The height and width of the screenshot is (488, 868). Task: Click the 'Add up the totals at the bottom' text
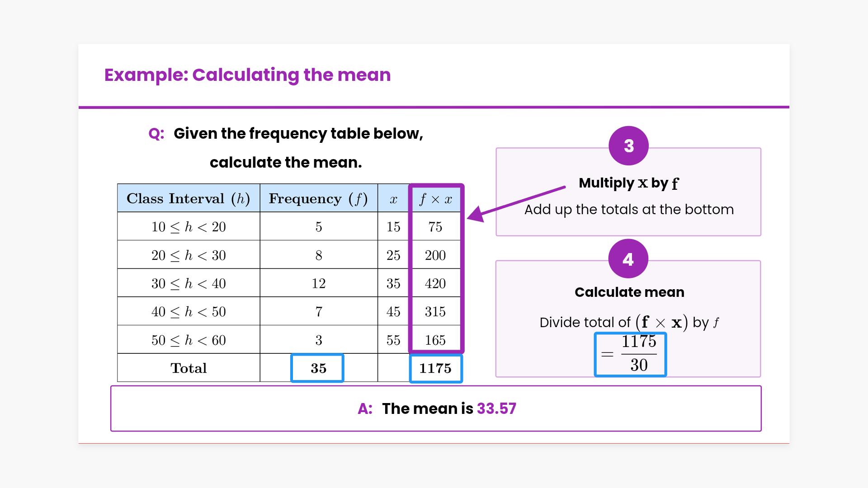click(x=629, y=210)
